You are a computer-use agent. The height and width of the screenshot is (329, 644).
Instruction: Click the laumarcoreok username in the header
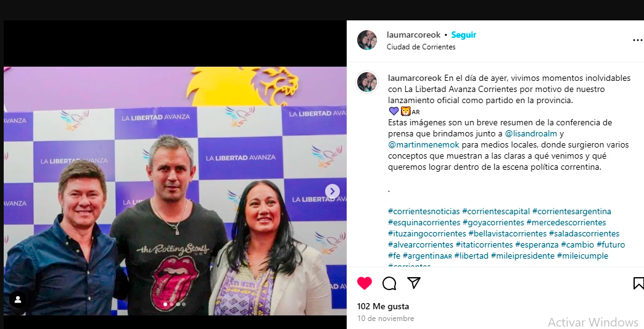tap(413, 35)
